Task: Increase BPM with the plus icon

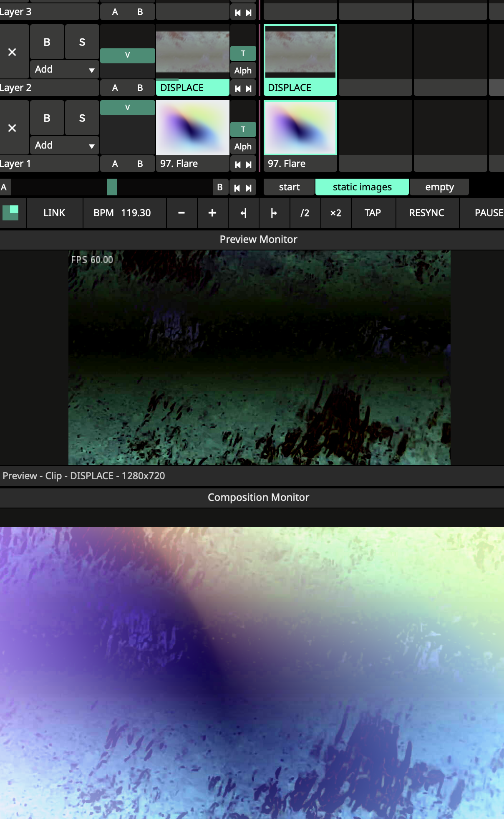Action: point(212,213)
